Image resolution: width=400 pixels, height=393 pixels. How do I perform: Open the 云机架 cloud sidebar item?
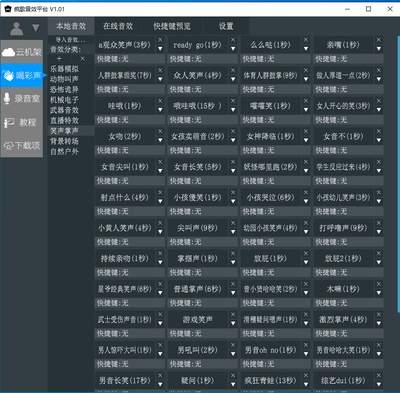pyautogui.click(x=22, y=52)
